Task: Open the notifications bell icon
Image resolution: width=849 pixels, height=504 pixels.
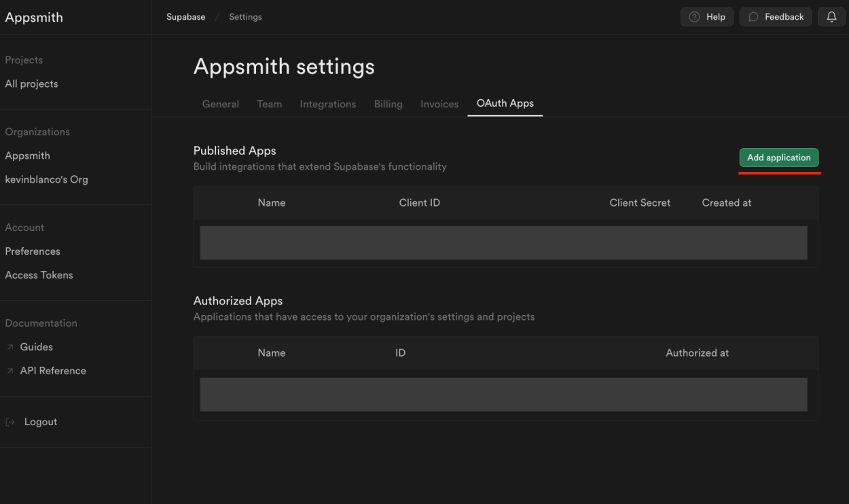Action: click(831, 16)
